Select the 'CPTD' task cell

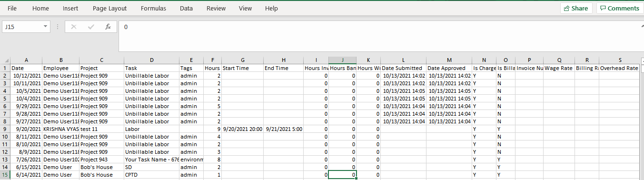(x=151, y=175)
